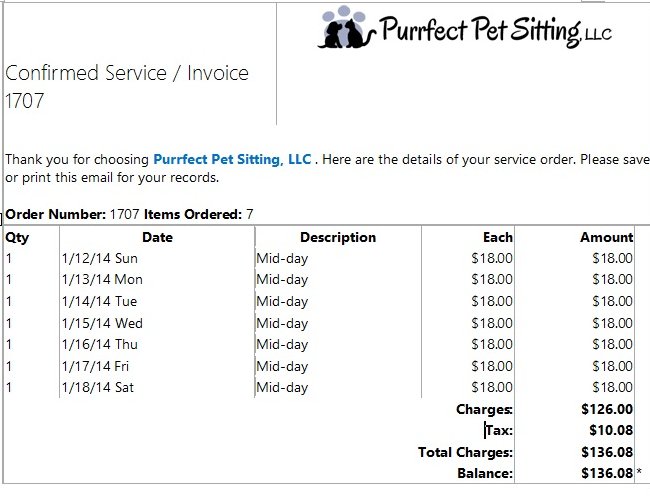This screenshot has height=502, width=650.
Task: Click the cat and dog logo icon
Action: 346,29
